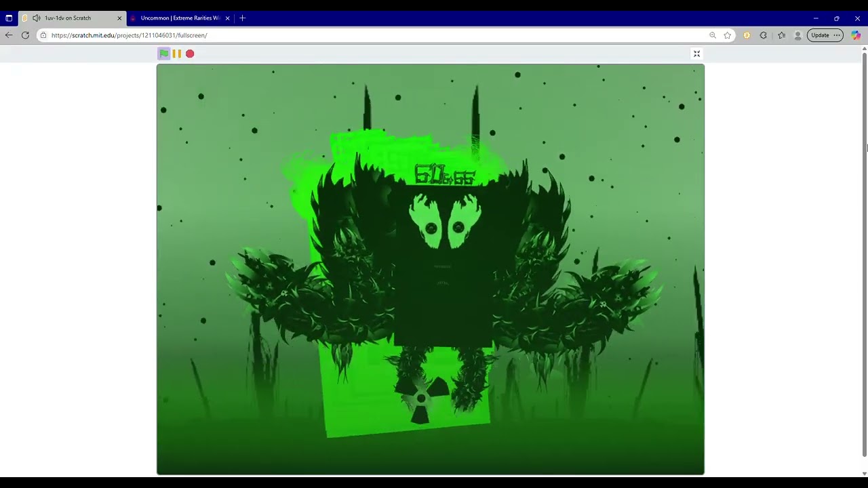868x488 pixels.
Task: View site information lock icon
Action: (x=43, y=35)
